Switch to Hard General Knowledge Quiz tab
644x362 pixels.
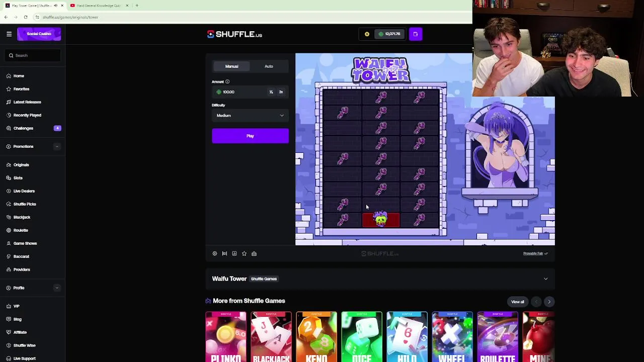click(99, 6)
